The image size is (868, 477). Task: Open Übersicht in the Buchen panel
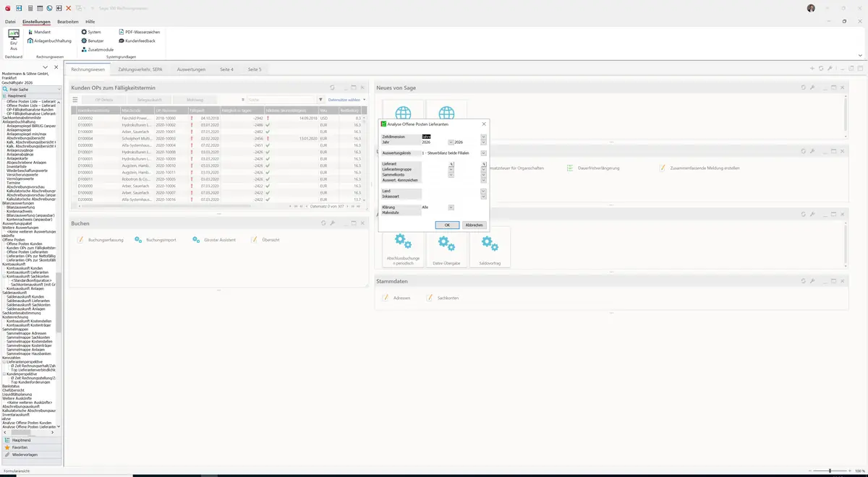[265, 239]
